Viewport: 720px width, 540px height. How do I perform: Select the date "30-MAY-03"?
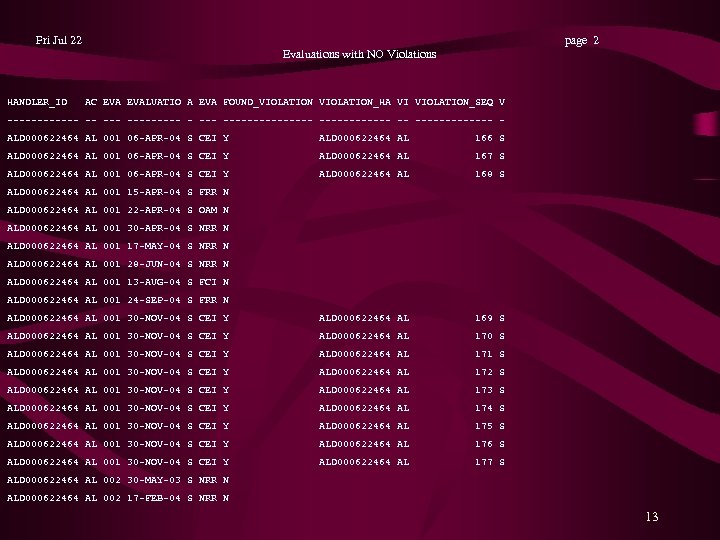(154, 480)
